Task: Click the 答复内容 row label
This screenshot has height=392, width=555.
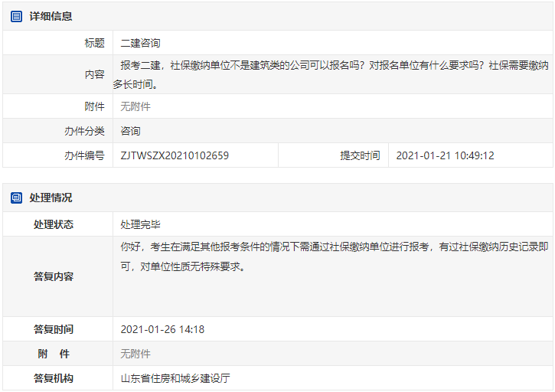Action: pos(54,276)
